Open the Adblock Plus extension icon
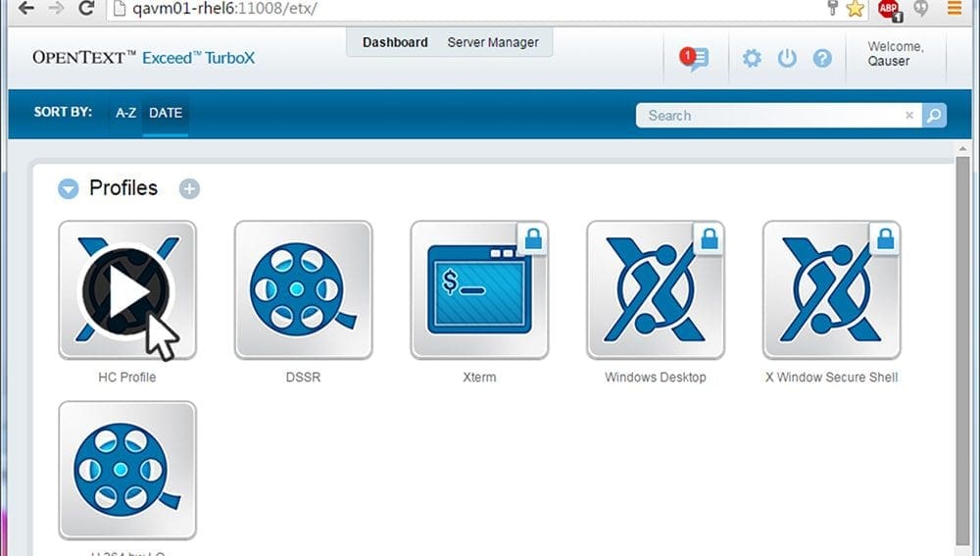980x556 pixels. pyautogui.click(x=890, y=10)
